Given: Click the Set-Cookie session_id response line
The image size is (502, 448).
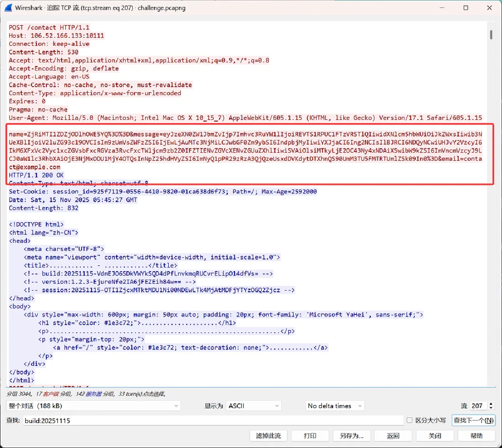Looking at the screenshot, I should point(163,191).
